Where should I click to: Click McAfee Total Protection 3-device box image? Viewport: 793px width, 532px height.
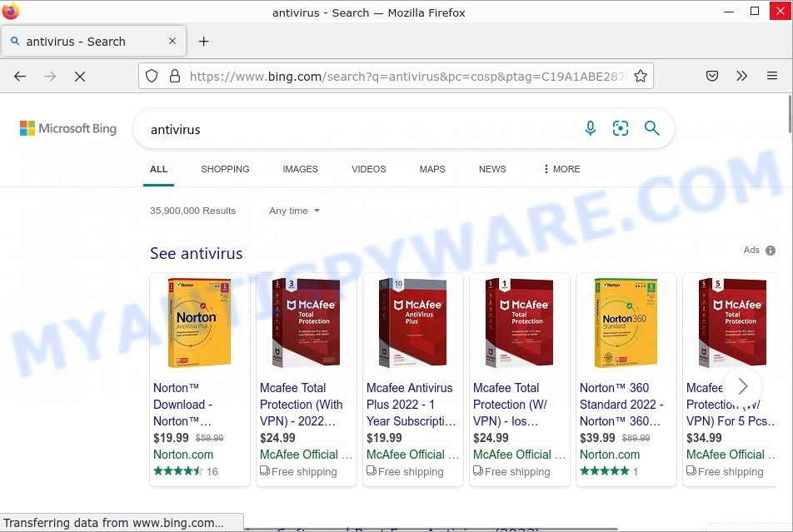306,322
